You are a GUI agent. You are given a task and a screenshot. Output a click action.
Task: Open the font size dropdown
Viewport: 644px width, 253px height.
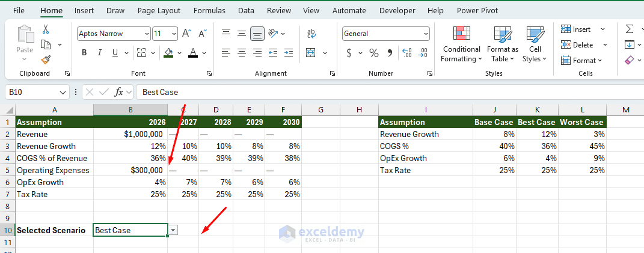click(174, 34)
